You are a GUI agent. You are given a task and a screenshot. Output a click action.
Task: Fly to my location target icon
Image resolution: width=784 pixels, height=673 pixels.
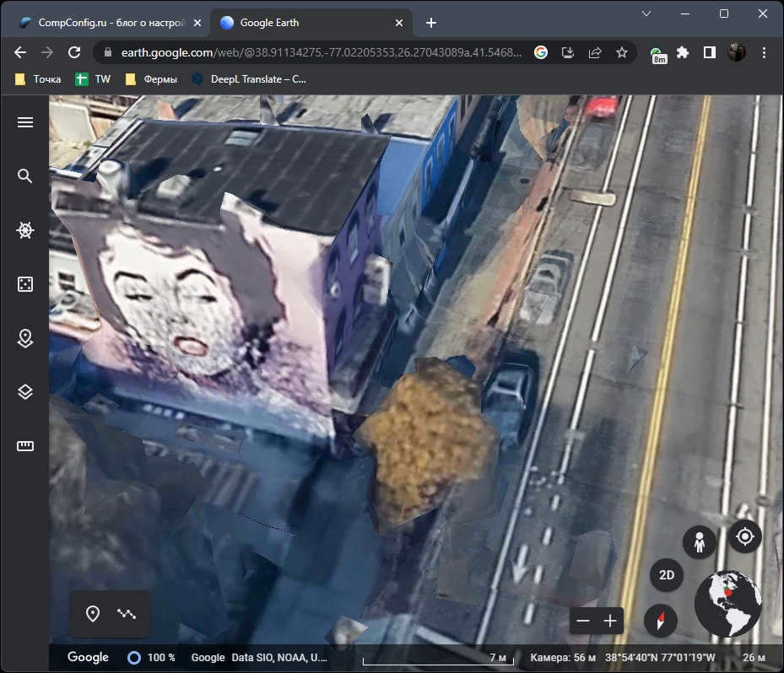click(x=745, y=536)
